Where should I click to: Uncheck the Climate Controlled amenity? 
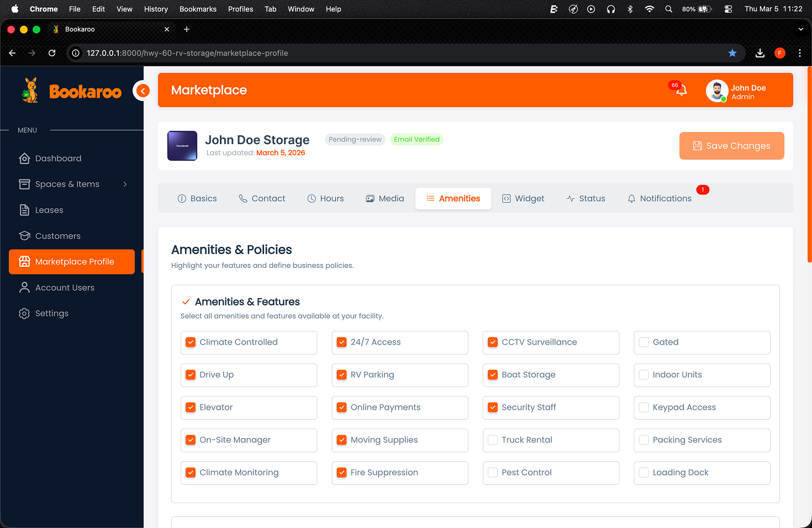(191, 342)
